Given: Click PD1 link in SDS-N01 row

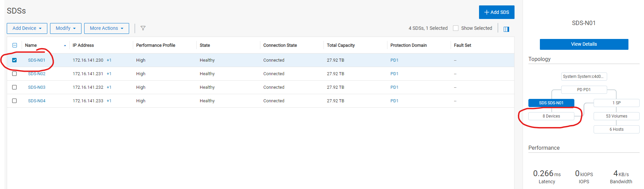Looking at the screenshot, I should [394, 60].
